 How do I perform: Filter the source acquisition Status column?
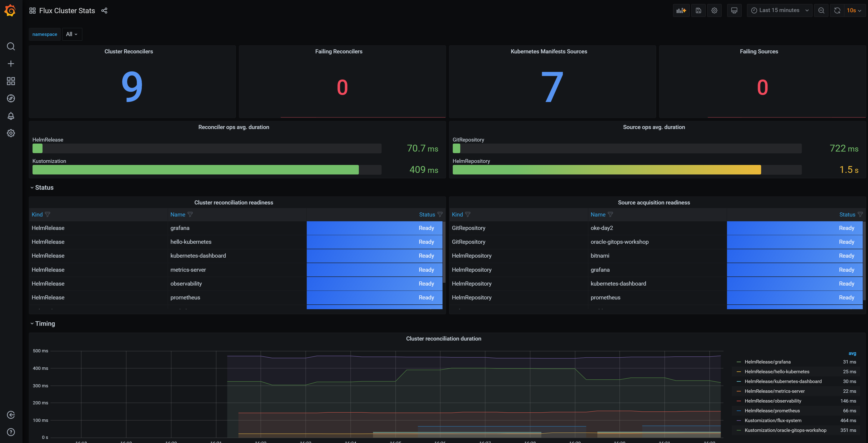pos(860,214)
